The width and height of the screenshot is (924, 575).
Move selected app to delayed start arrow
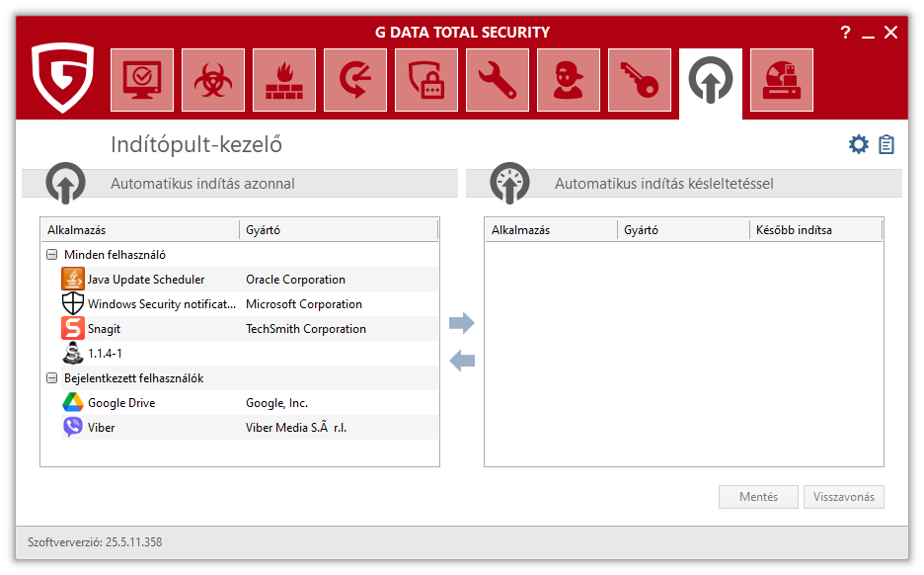[x=461, y=323]
